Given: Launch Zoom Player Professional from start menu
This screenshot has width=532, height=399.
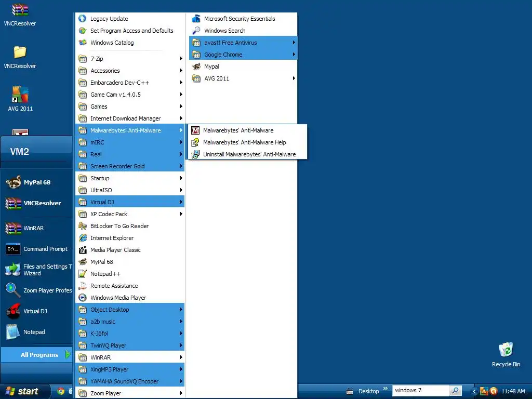Looking at the screenshot, I should pos(37,290).
